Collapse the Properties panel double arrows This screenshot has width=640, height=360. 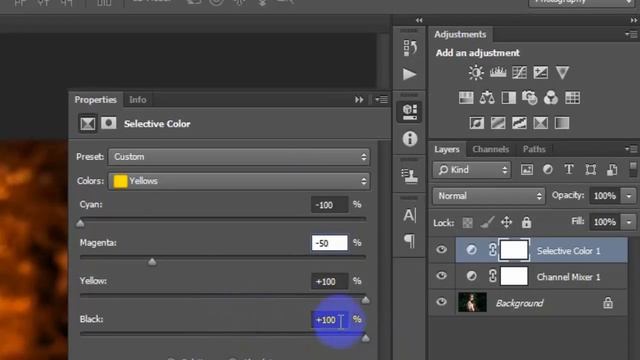point(359,100)
